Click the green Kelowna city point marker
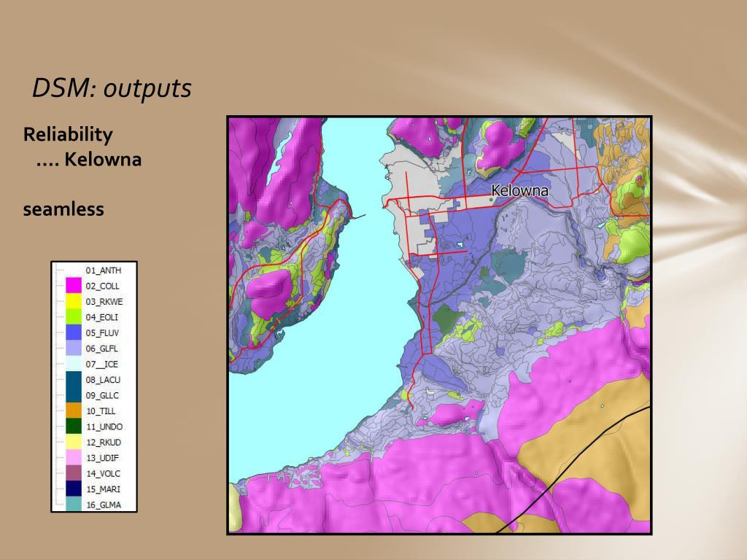The width and height of the screenshot is (747, 560). tap(491, 200)
